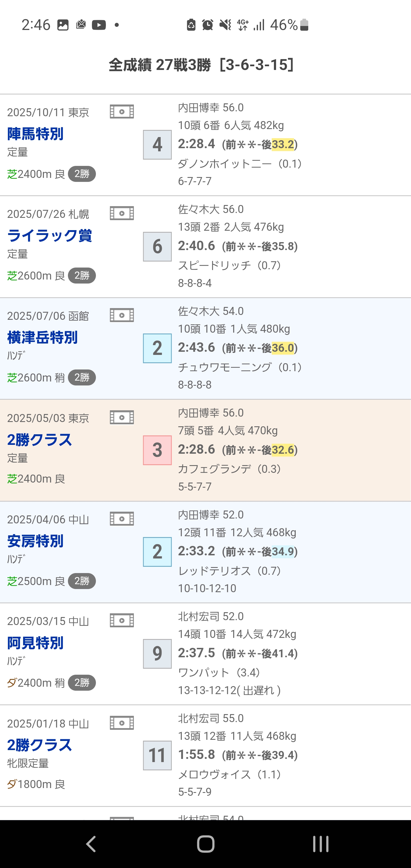Open the 2025/05/03 2勝クラス race link
Viewport: 411px width, 868px height.
[39, 440]
